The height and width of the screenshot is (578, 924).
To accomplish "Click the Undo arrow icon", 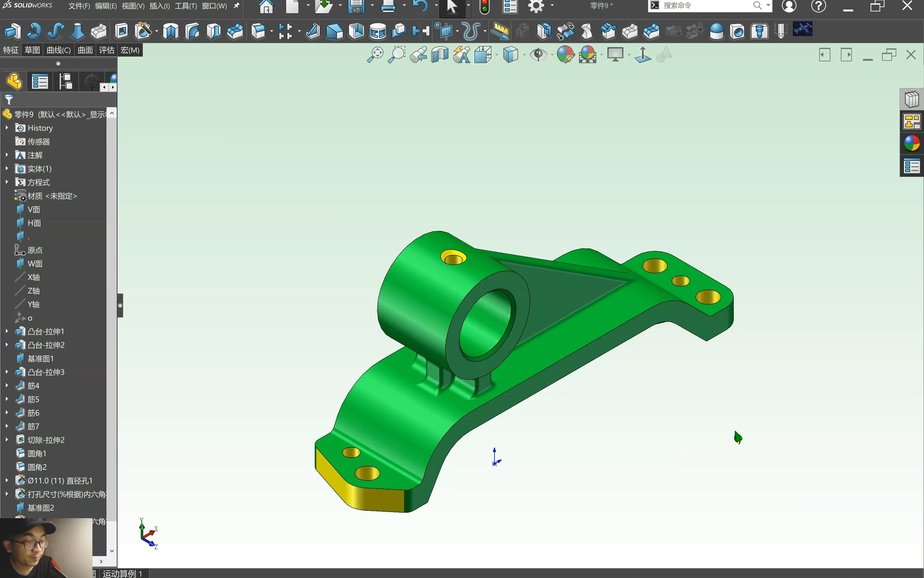I will (420, 6).
